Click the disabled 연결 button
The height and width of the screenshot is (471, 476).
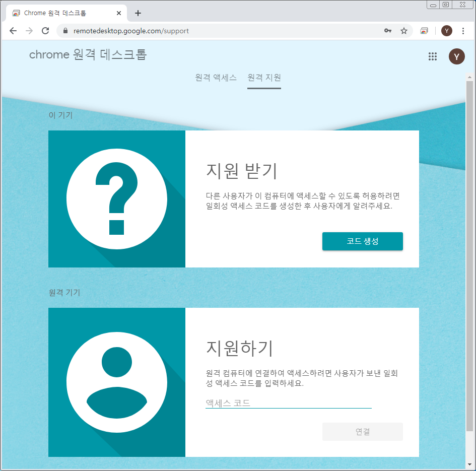363,432
